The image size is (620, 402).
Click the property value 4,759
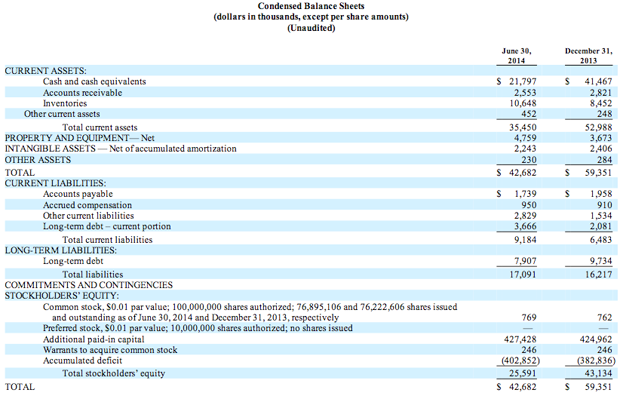click(525, 138)
